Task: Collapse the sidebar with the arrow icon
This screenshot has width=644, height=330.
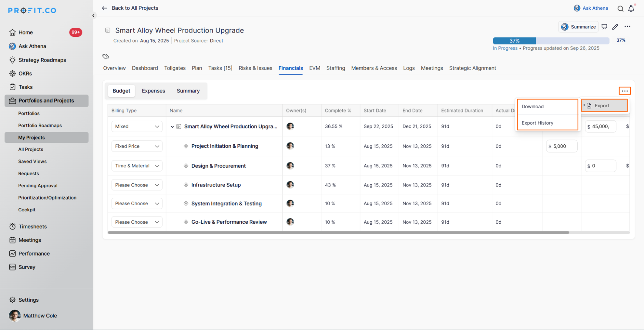Action: pos(93,15)
